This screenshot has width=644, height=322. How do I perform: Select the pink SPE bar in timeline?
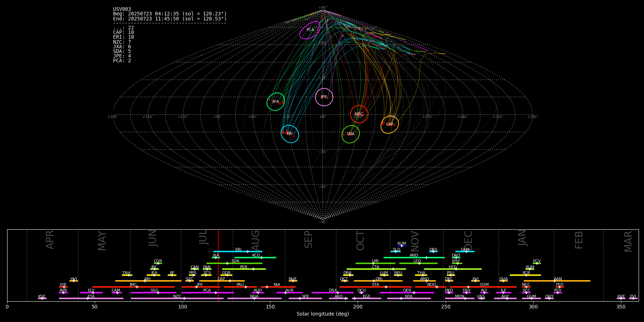tap(305, 298)
